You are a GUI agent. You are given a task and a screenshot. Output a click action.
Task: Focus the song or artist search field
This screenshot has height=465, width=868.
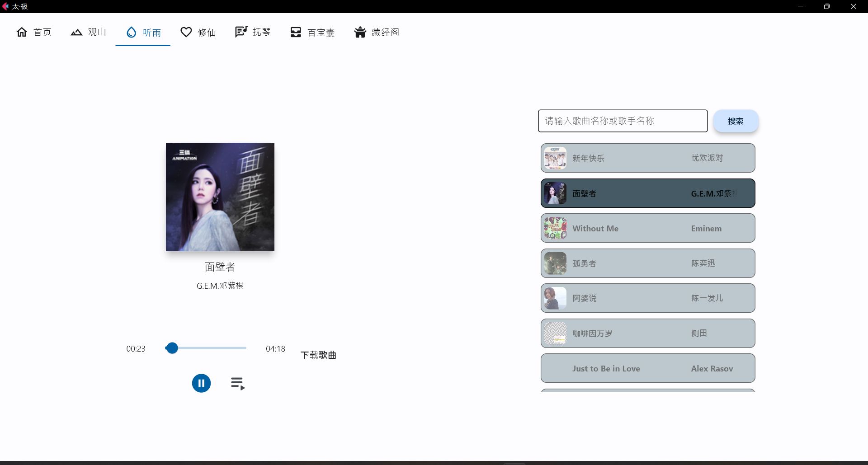click(x=623, y=121)
